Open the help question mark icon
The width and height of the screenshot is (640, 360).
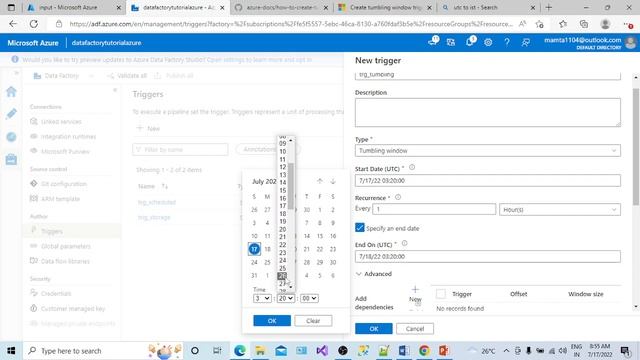point(507,42)
